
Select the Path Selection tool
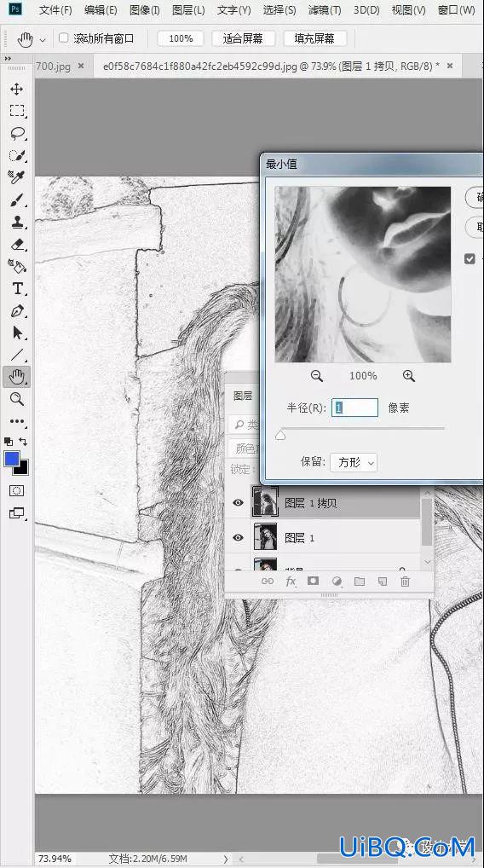17,333
